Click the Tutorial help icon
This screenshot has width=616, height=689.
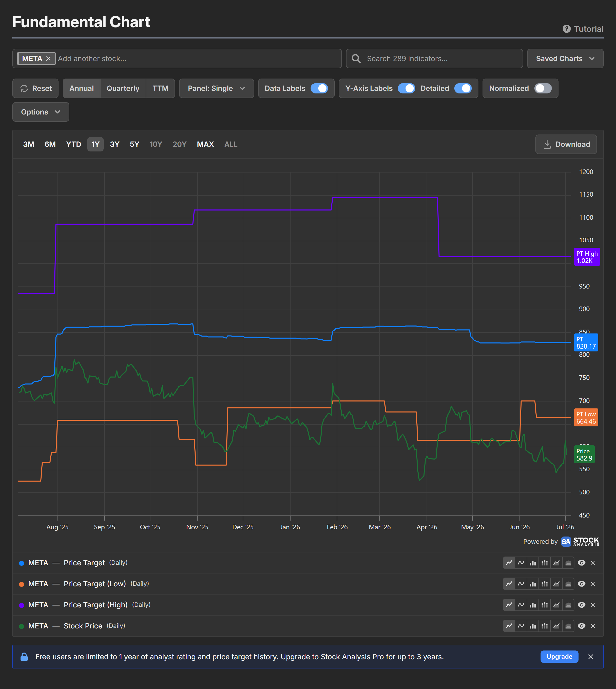(x=566, y=29)
